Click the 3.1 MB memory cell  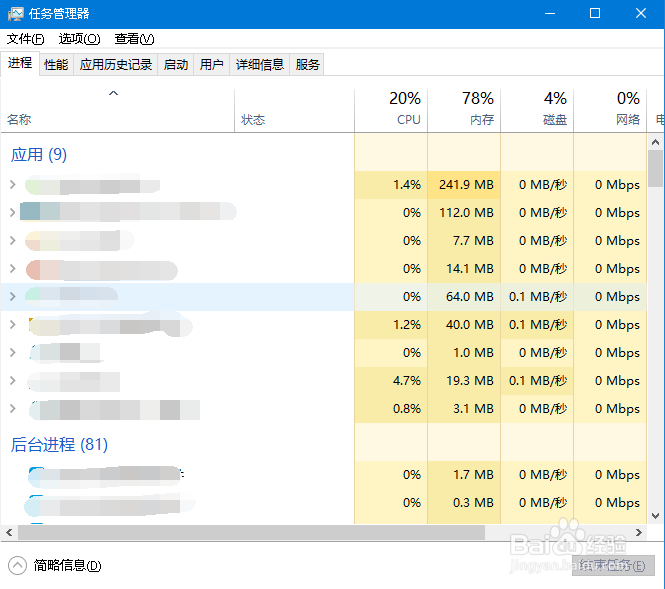(464, 409)
